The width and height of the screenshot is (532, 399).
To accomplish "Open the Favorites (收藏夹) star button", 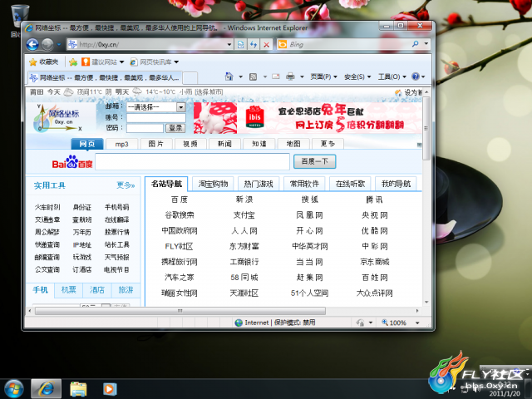I will tap(44, 62).
